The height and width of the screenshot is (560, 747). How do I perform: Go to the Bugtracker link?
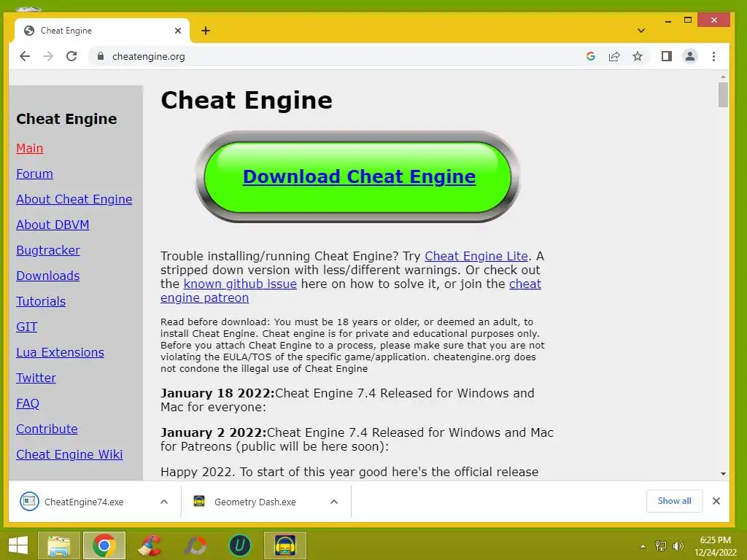[48, 250]
